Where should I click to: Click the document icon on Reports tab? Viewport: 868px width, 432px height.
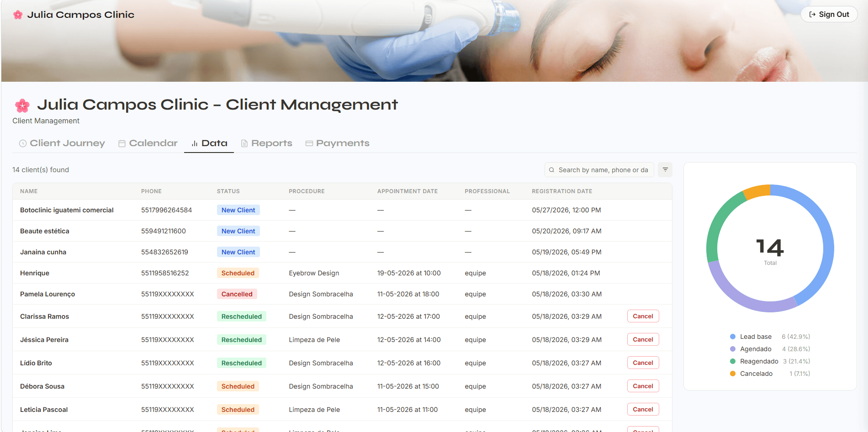click(x=244, y=143)
